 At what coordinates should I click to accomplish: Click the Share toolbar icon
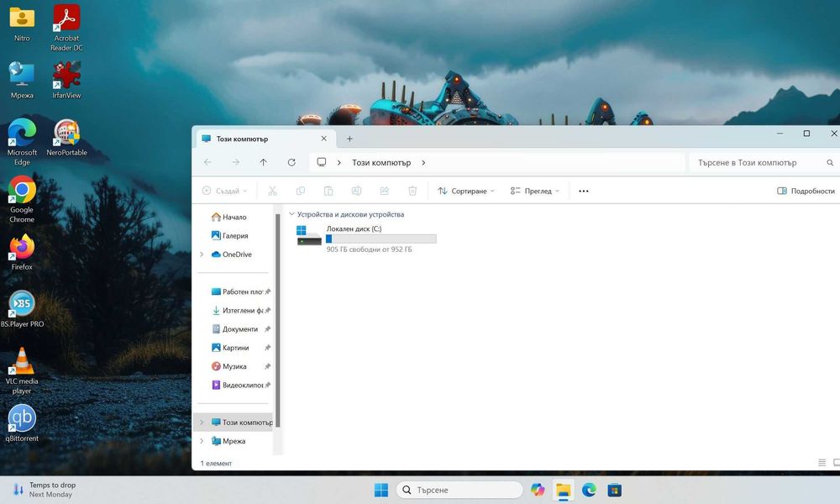coord(384,191)
